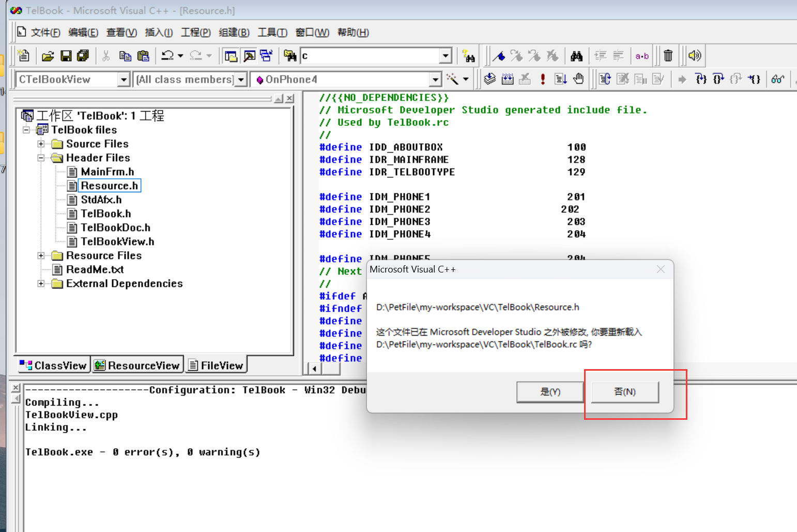Select MainFrm.h in the file tree
Viewport: 797px width, 532px height.
[108, 172]
